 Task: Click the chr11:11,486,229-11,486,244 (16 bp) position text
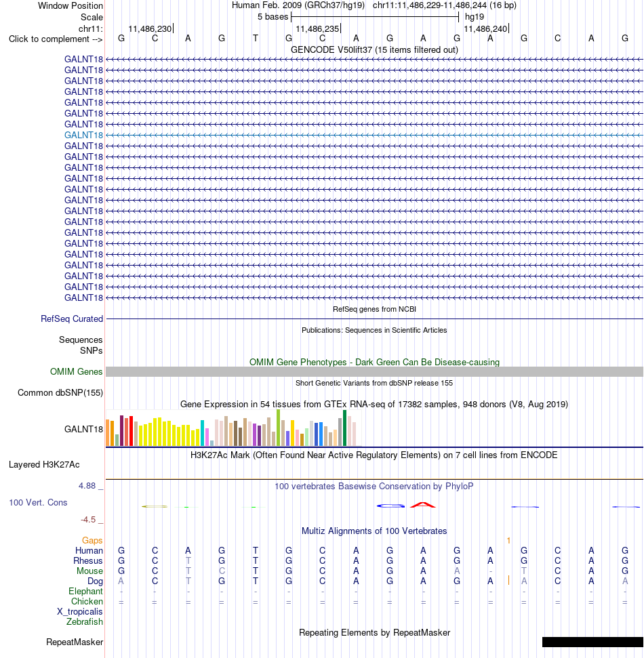445,5
